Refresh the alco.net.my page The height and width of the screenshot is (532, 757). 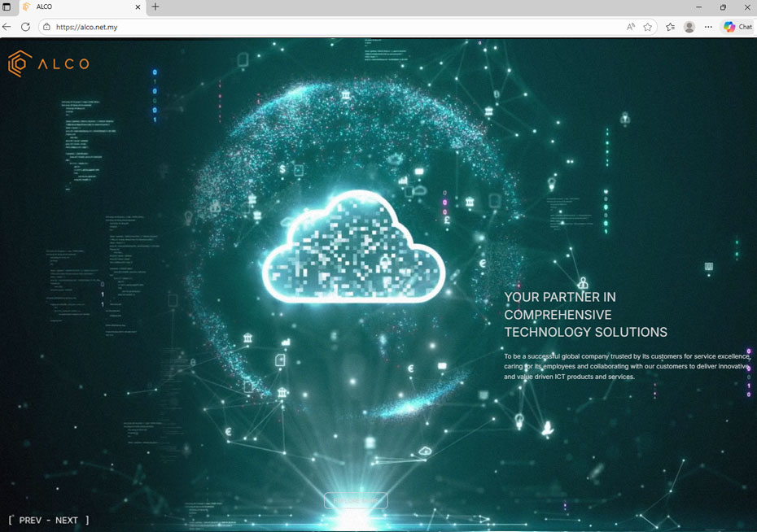26,27
